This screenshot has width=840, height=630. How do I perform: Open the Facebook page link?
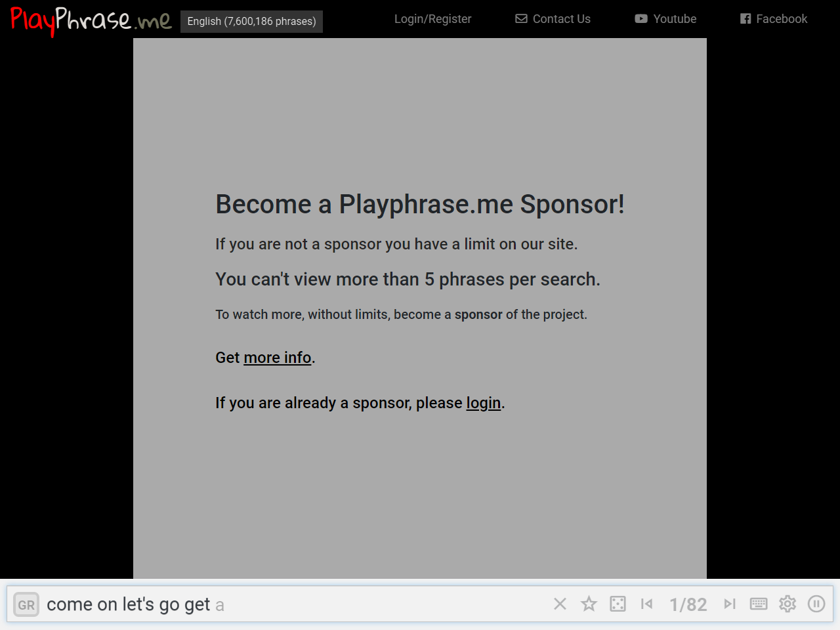(x=774, y=19)
